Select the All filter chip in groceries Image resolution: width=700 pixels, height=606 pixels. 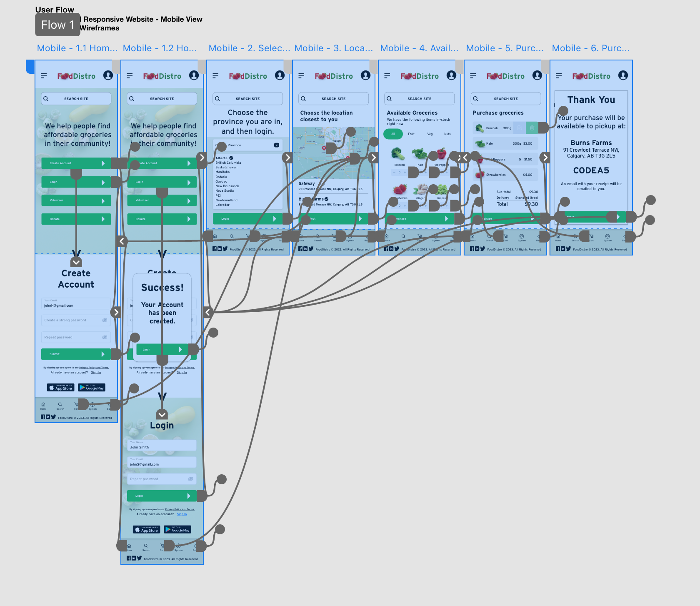pyautogui.click(x=393, y=134)
